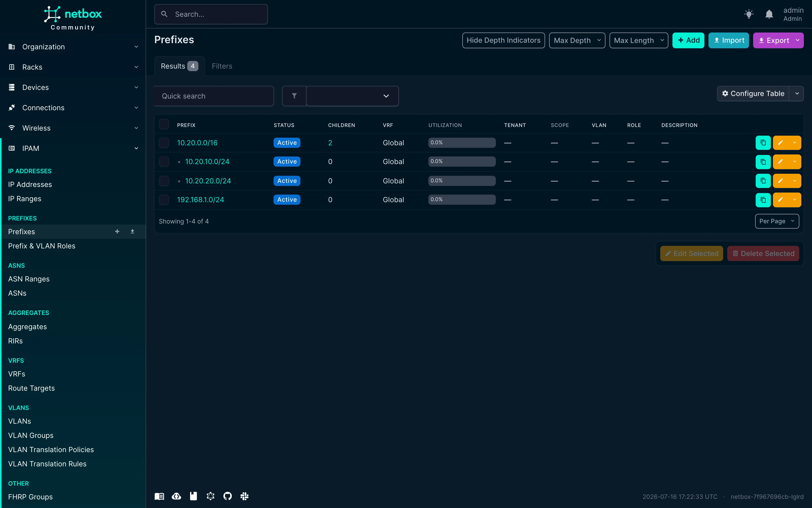Edit the 192.168.1.0/24 prefix pencil icon
Screen dimensions: 812x508
pos(781,200)
